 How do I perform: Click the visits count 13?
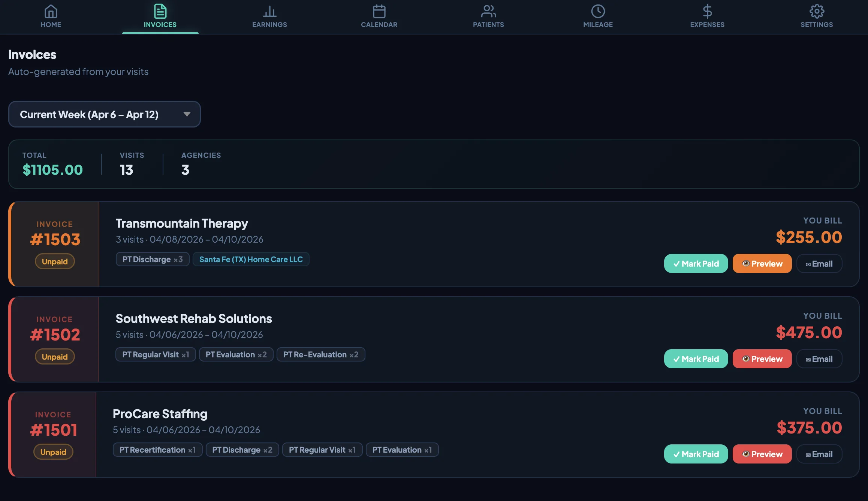coord(126,170)
